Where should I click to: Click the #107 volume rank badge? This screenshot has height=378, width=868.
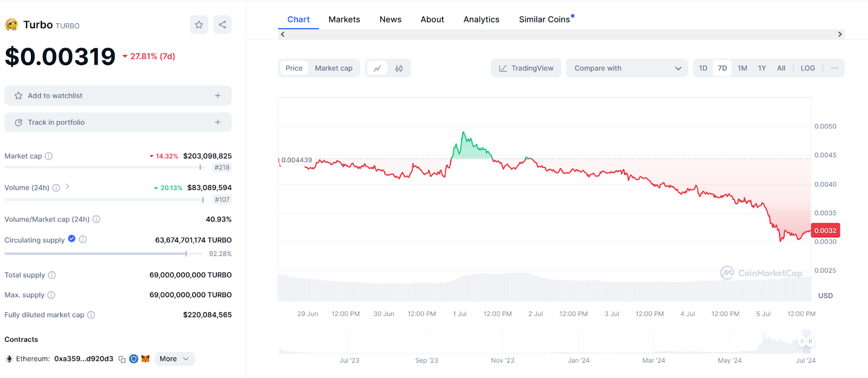tap(222, 199)
